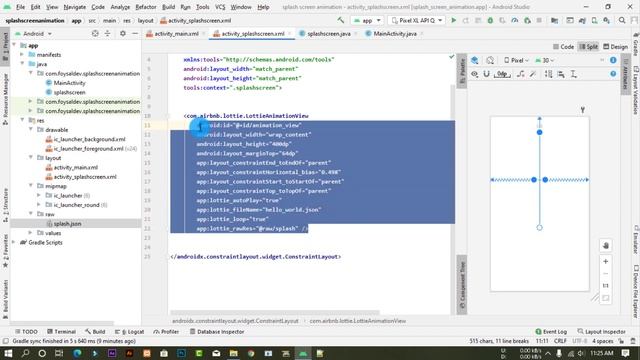Open the Terminal tool window button
The image size is (640, 360).
tap(61, 331)
